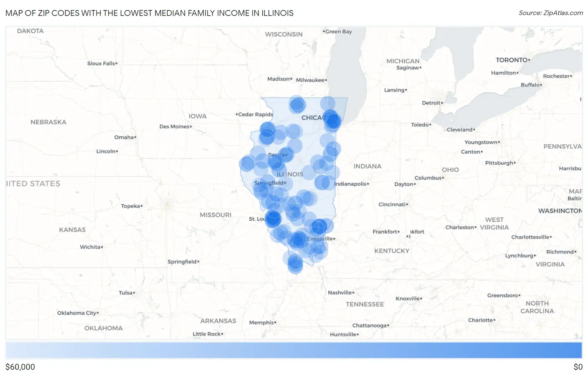The height and width of the screenshot is (376, 588).
Task: Click the Milwaukee city label
Action: pos(311,80)
